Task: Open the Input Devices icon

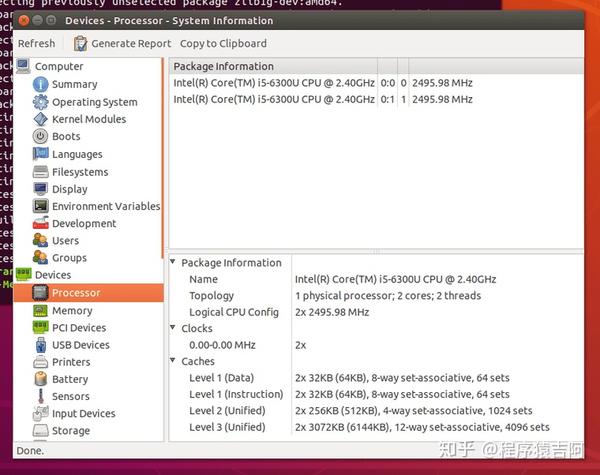Action: point(41,413)
